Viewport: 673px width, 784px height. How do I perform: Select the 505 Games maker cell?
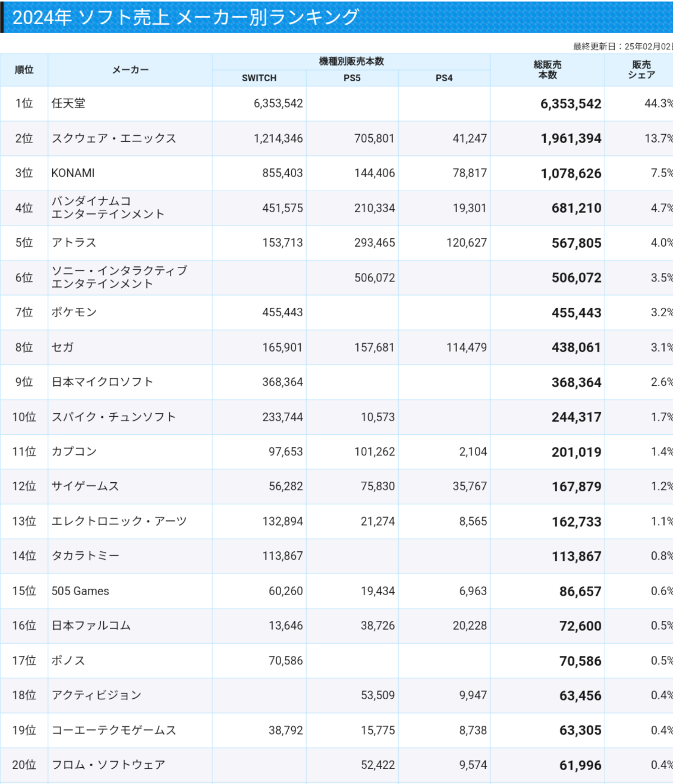coord(80,591)
